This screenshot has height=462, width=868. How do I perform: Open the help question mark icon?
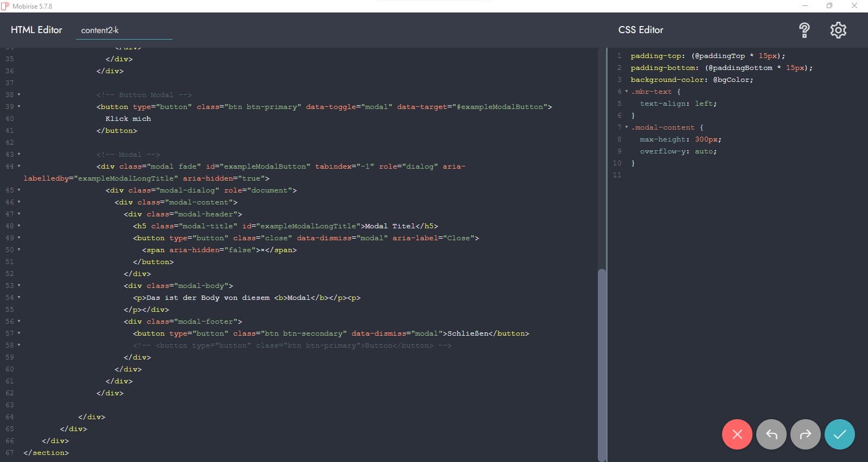click(x=805, y=30)
